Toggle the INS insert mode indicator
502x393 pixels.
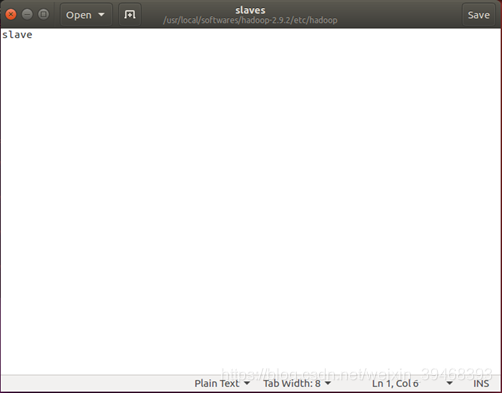coord(481,383)
